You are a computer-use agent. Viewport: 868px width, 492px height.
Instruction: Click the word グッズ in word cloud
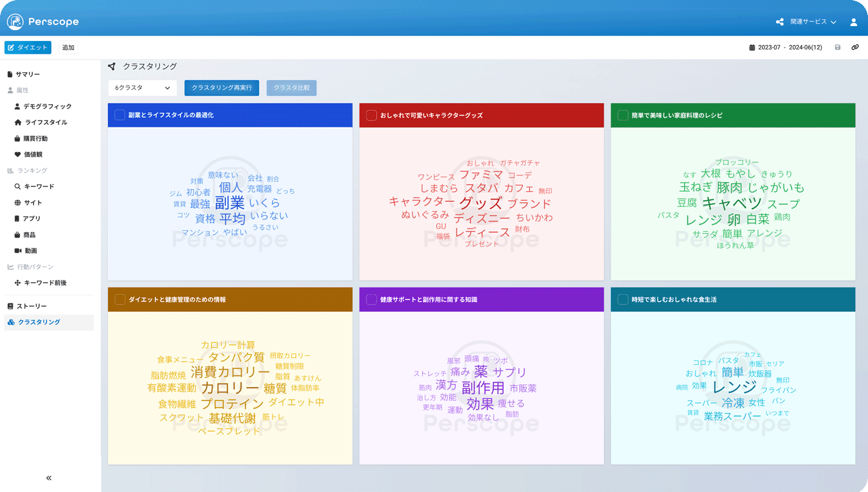[480, 203]
